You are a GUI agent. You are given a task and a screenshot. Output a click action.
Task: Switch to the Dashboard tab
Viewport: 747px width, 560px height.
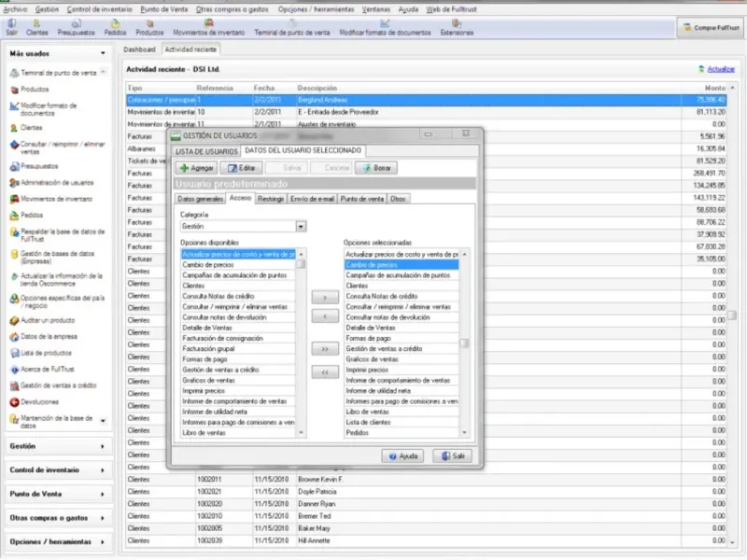[139, 49]
